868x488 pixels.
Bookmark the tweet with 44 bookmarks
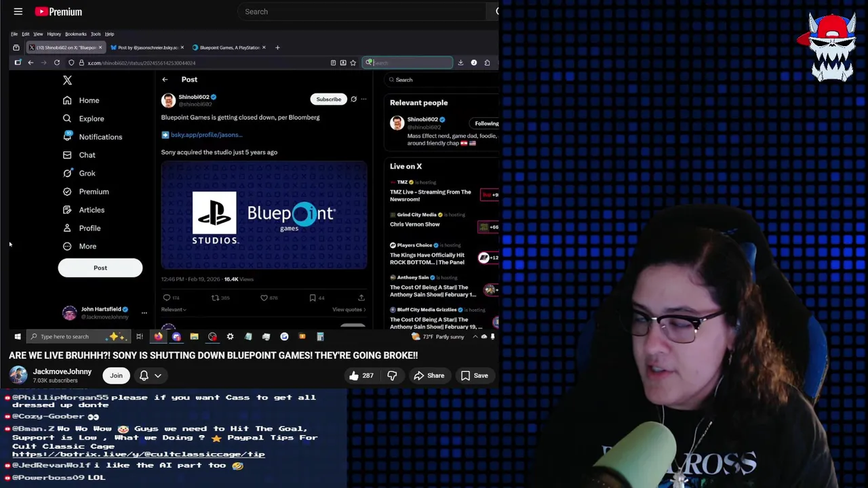point(313,298)
